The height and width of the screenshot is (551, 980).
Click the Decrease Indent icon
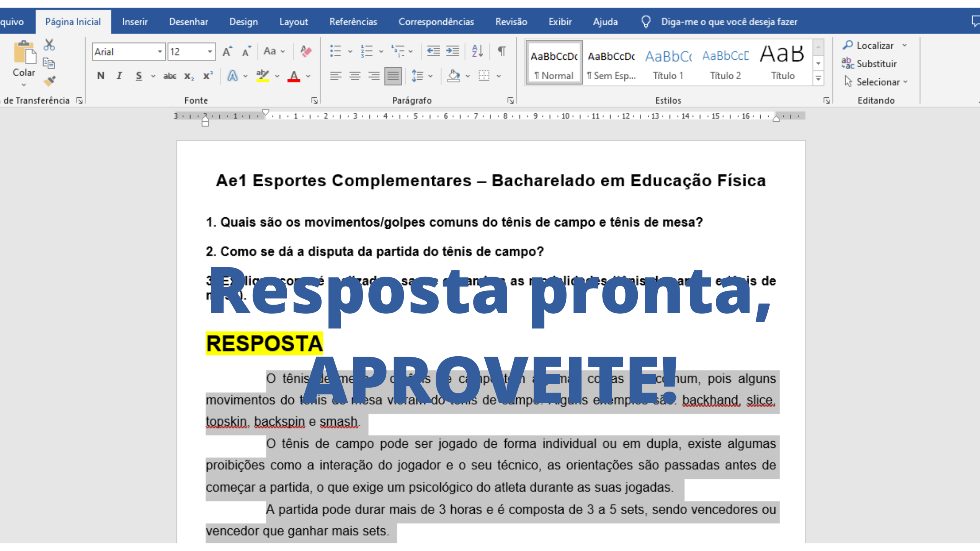coord(433,51)
